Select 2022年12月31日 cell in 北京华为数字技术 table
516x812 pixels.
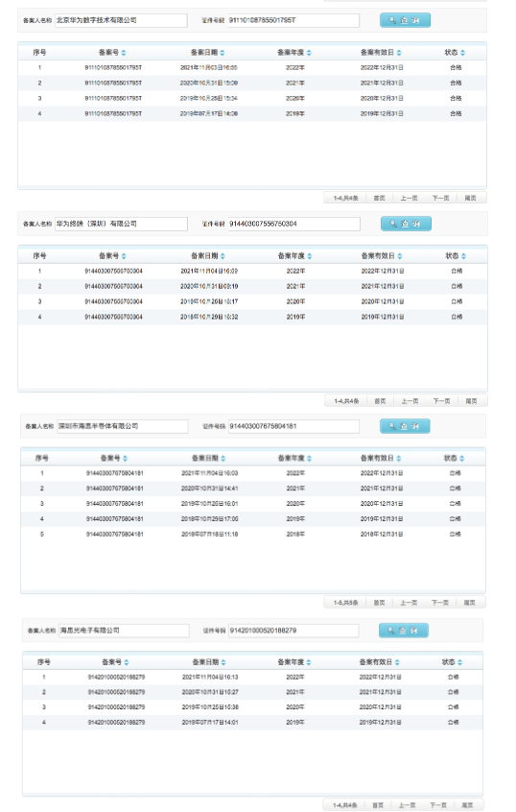[x=382, y=67]
